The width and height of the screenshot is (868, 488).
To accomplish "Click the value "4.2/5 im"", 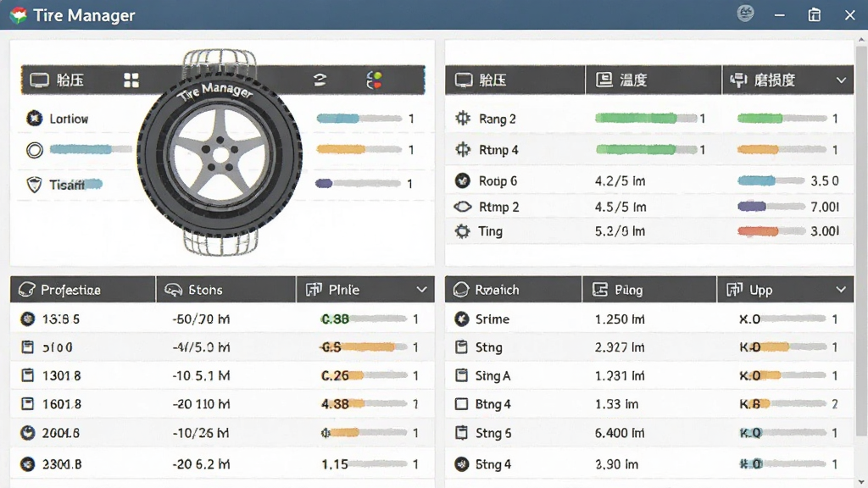I will [620, 181].
